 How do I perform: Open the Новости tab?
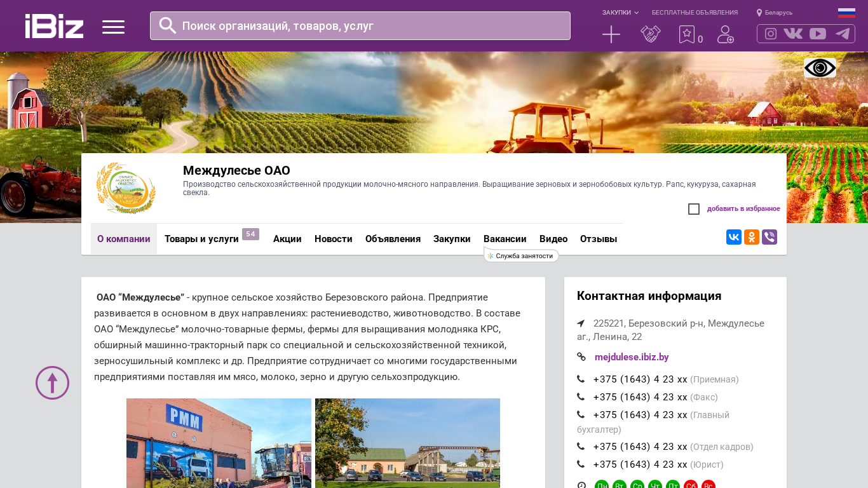click(x=334, y=239)
